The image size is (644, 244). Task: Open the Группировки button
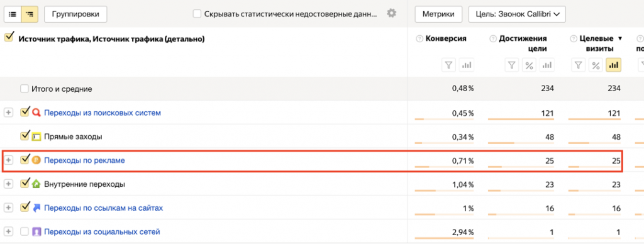[x=75, y=14]
